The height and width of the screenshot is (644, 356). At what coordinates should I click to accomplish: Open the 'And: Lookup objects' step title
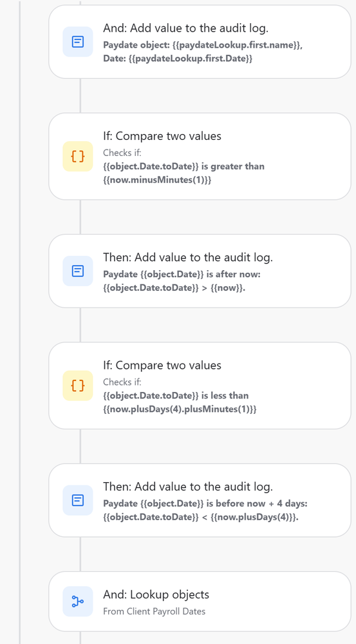pyautogui.click(x=156, y=594)
